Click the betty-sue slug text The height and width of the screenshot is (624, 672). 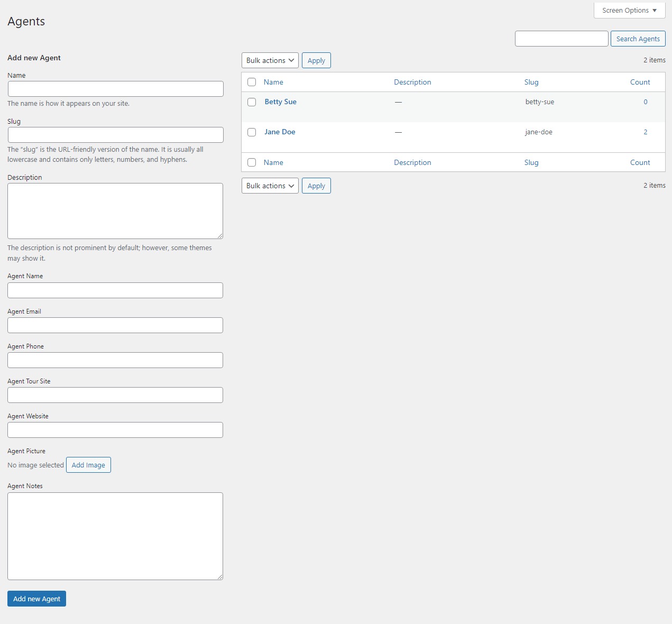pyautogui.click(x=540, y=102)
